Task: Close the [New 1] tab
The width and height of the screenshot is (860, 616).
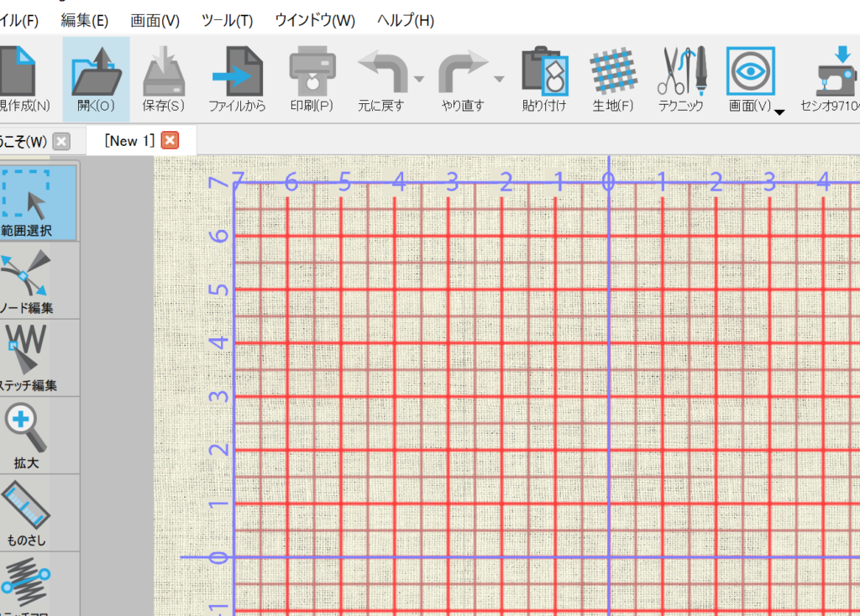Action: pos(170,141)
